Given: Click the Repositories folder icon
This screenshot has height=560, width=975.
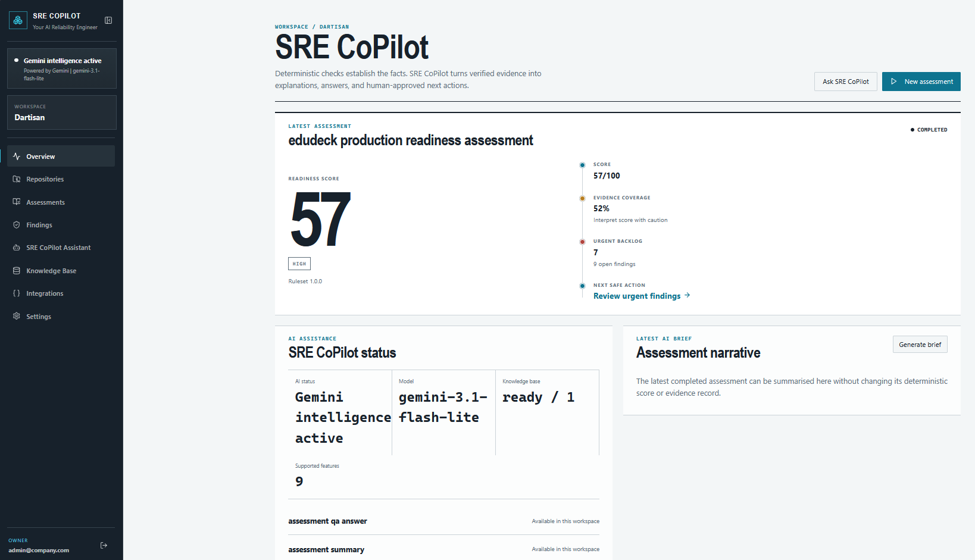Looking at the screenshot, I should [17, 179].
